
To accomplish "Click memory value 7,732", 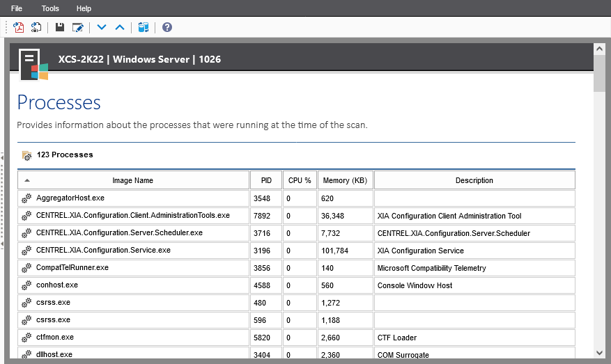I will click(330, 233).
